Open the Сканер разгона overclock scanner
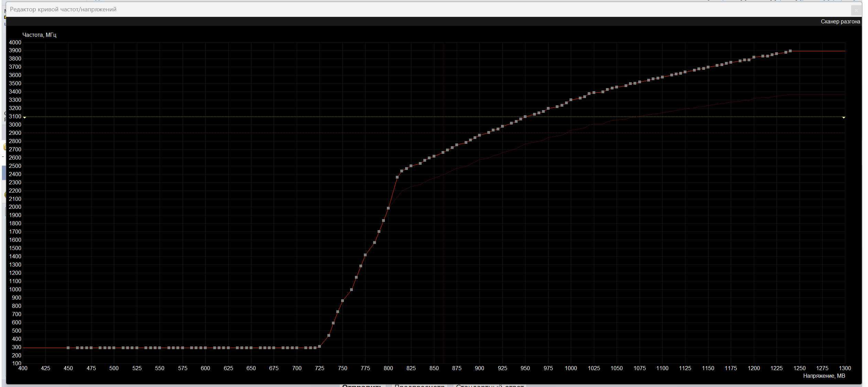The image size is (868, 387). [x=840, y=22]
